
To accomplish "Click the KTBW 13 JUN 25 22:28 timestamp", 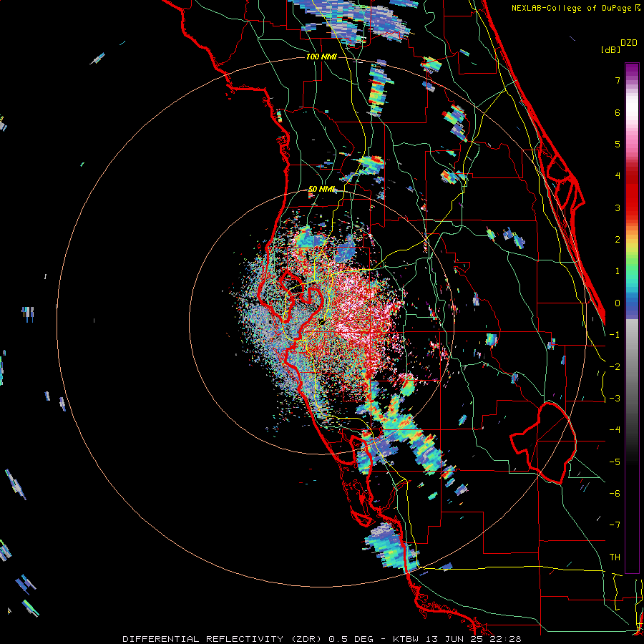I will tap(457, 639).
